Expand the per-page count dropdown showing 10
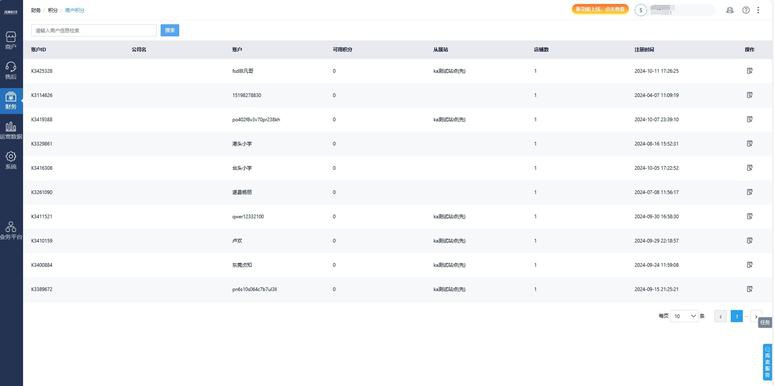Viewport: 774px width, 386px height. click(684, 316)
